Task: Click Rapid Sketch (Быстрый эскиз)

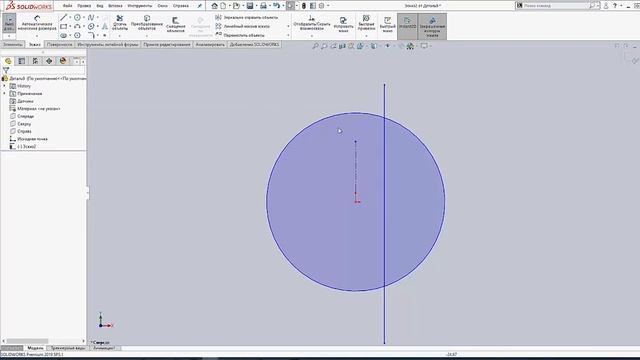Action: point(387,24)
